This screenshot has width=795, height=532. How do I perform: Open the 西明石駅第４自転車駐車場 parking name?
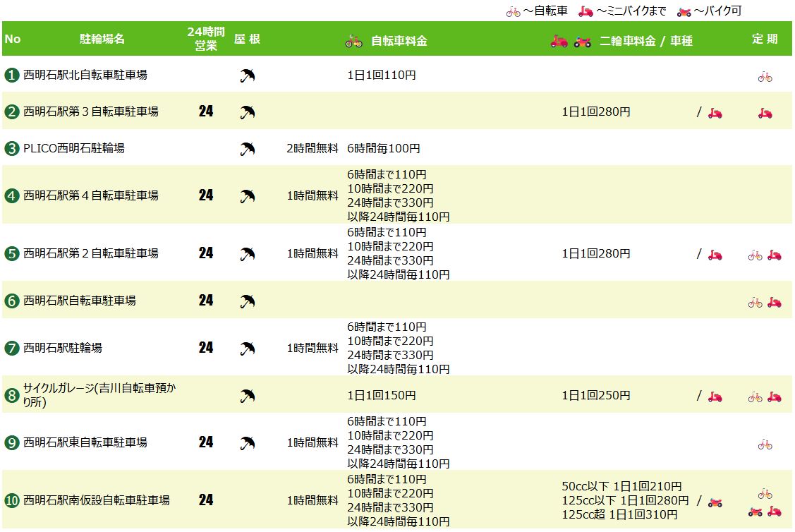[x=90, y=195]
